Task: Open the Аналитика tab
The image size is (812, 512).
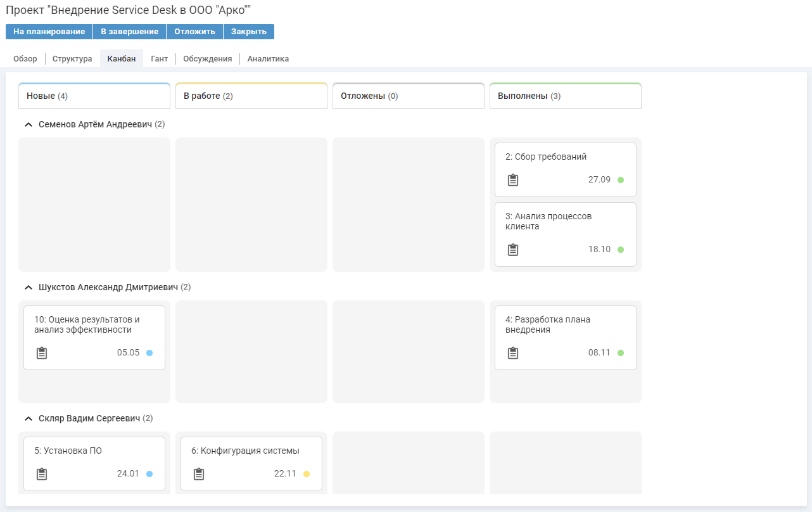Action: 268,59
